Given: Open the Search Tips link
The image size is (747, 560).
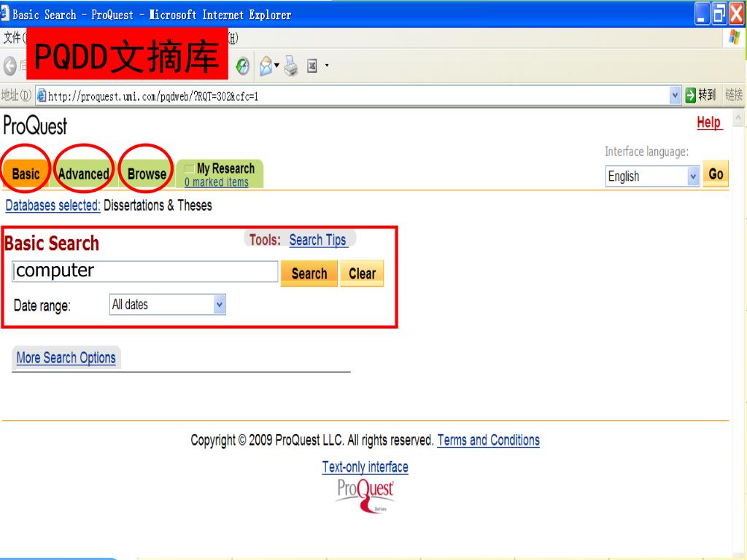Looking at the screenshot, I should (318, 240).
